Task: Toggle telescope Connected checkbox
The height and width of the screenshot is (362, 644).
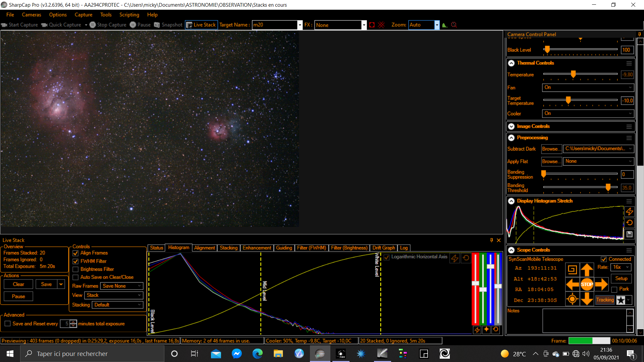Action: click(x=604, y=259)
